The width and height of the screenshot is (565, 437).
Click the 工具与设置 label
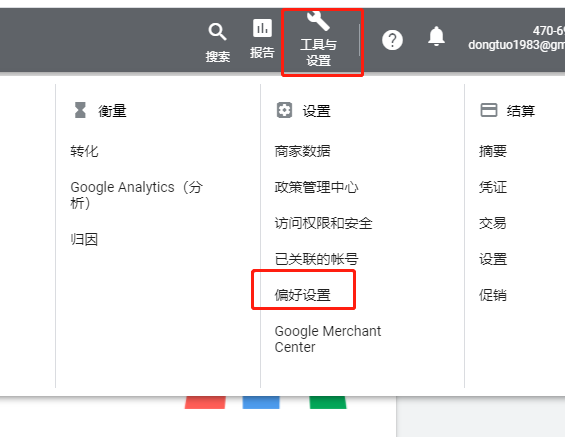[x=319, y=52]
